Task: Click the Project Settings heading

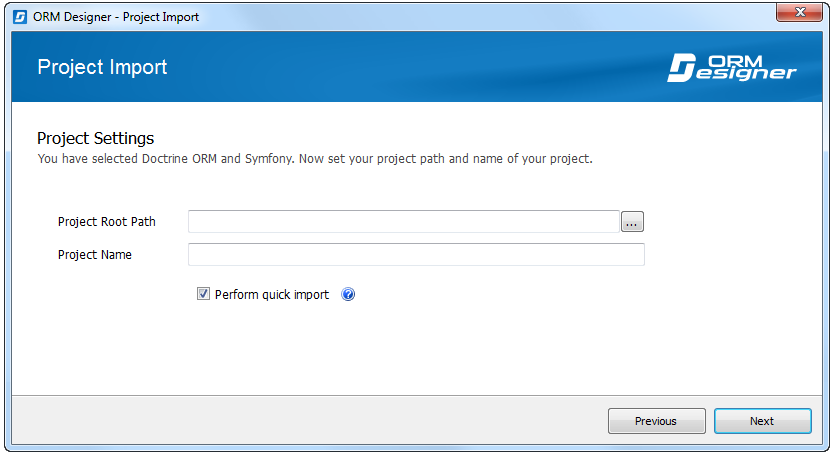Action: pos(96,138)
